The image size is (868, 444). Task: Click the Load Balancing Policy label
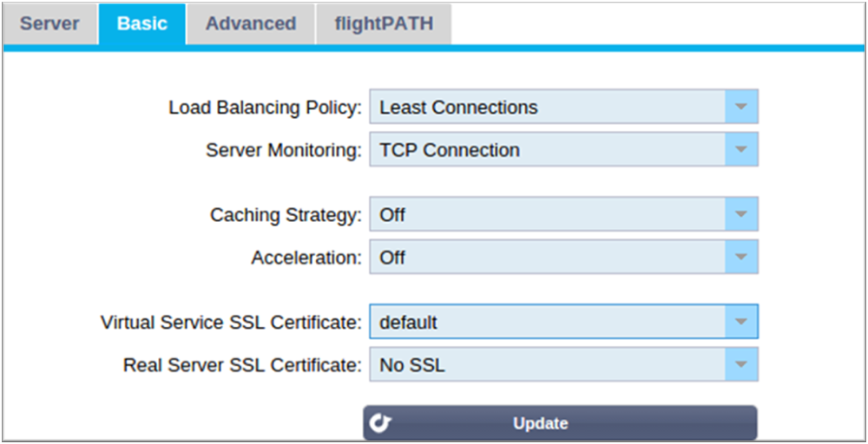pyautogui.click(x=265, y=108)
